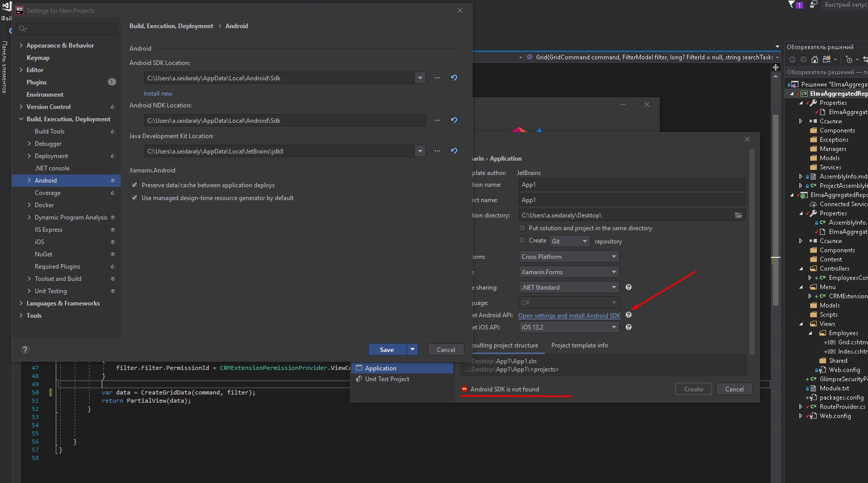This screenshot has height=483, width=868.
Task: Check Put solution and project in same directory
Action: (522, 228)
